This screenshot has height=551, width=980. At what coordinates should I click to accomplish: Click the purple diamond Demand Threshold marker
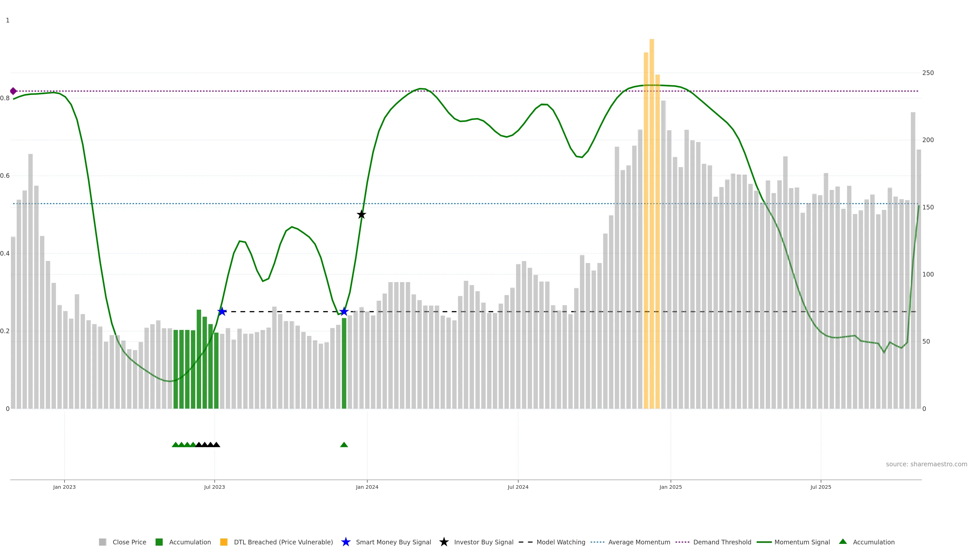(x=13, y=91)
